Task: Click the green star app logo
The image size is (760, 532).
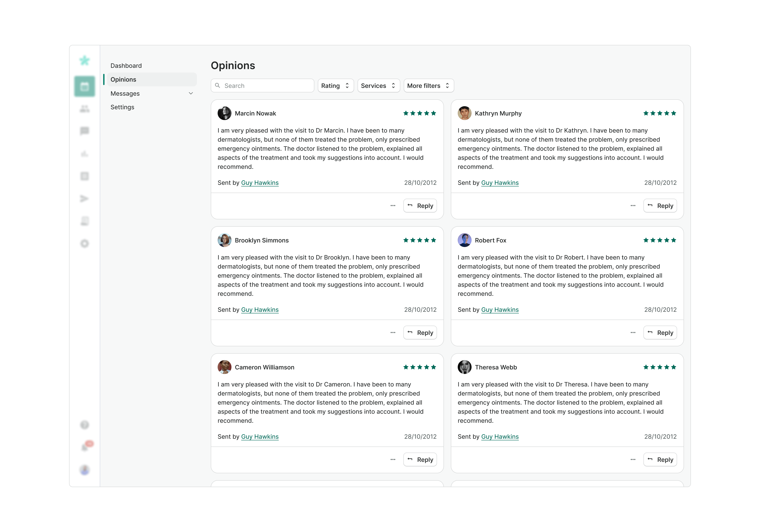Action: click(x=84, y=61)
